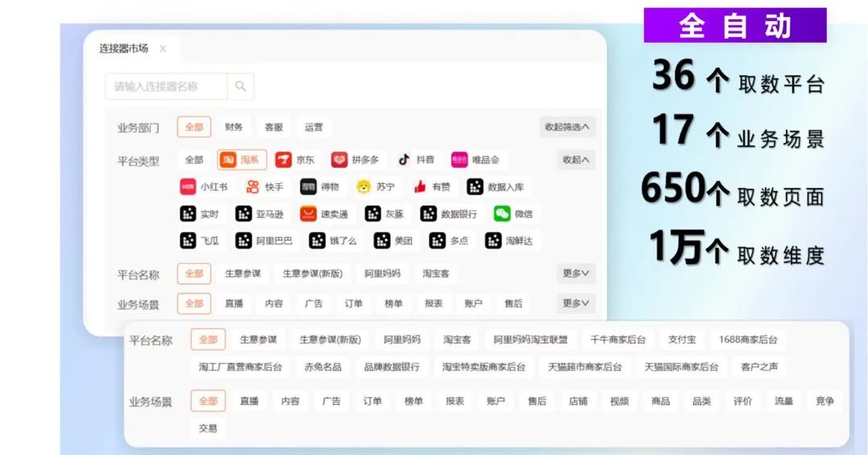Choose the 美团 platform icon

(382, 240)
